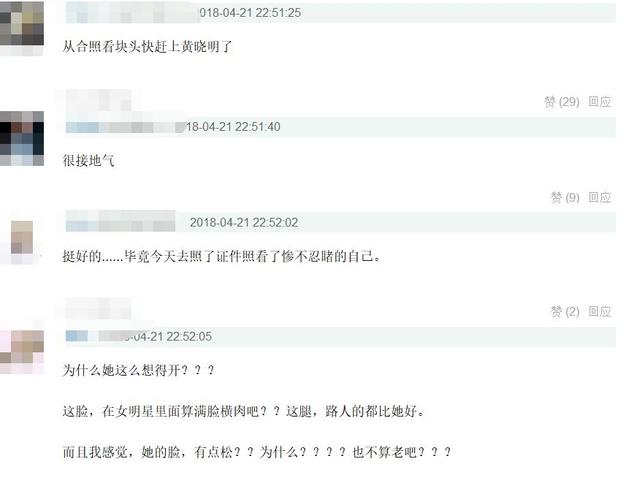Like the comment with 赞 (2)
The image size is (640, 478).
[565, 312]
